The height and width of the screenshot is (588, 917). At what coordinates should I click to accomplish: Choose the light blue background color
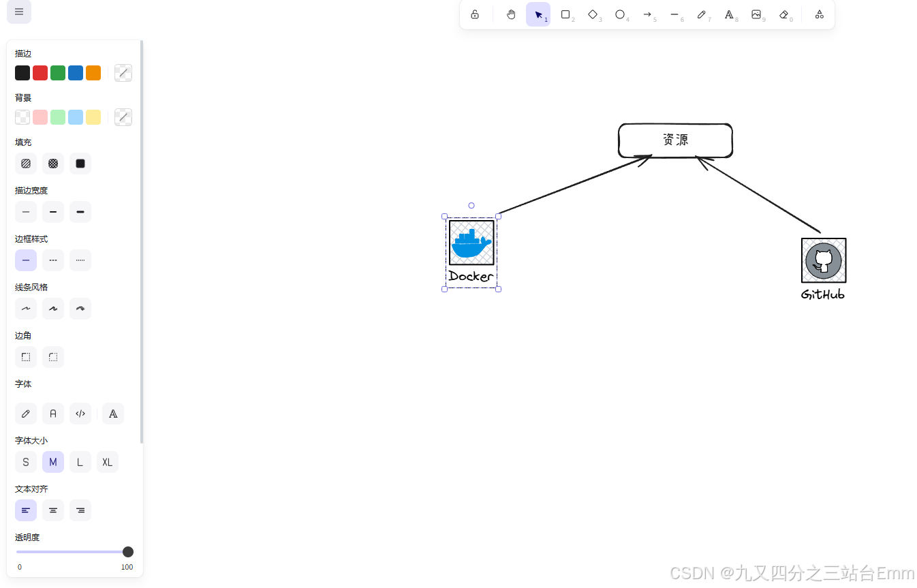[x=76, y=117]
